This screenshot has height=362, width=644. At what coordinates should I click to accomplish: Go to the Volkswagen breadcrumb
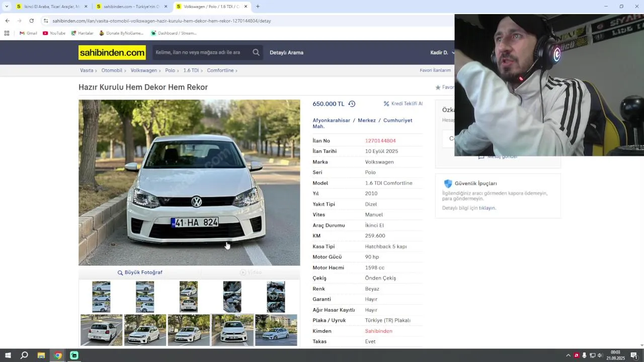pos(144,70)
